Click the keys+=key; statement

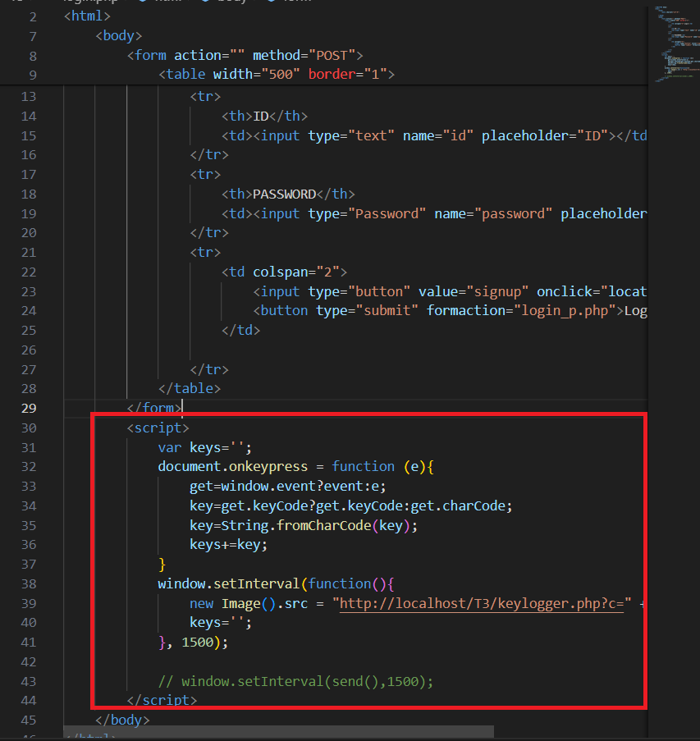229,544
